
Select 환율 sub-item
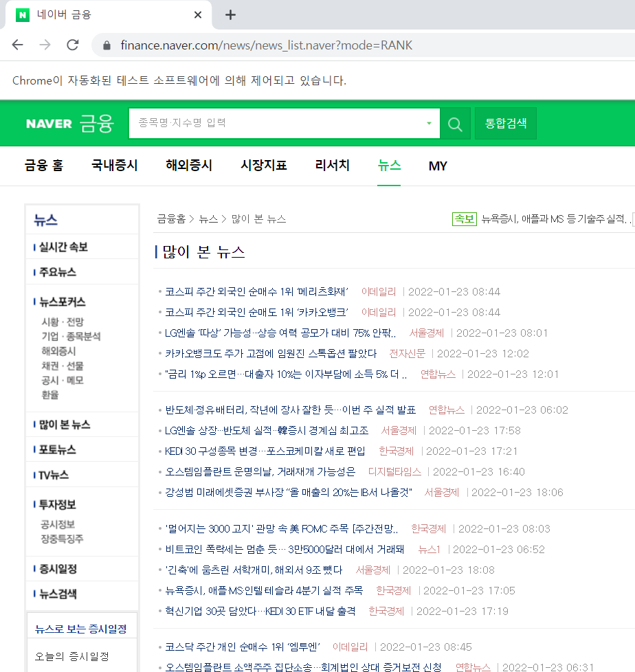point(49,394)
